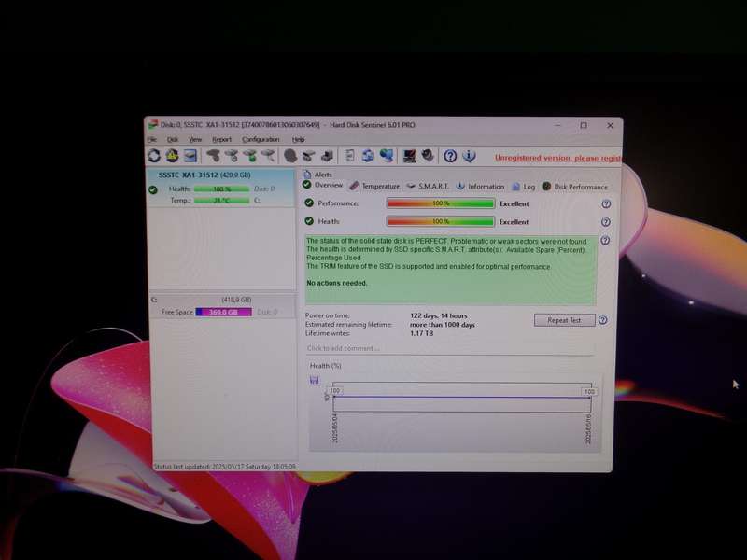
Task: Click the help icon beside the green status text
Action: click(x=605, y=241)
